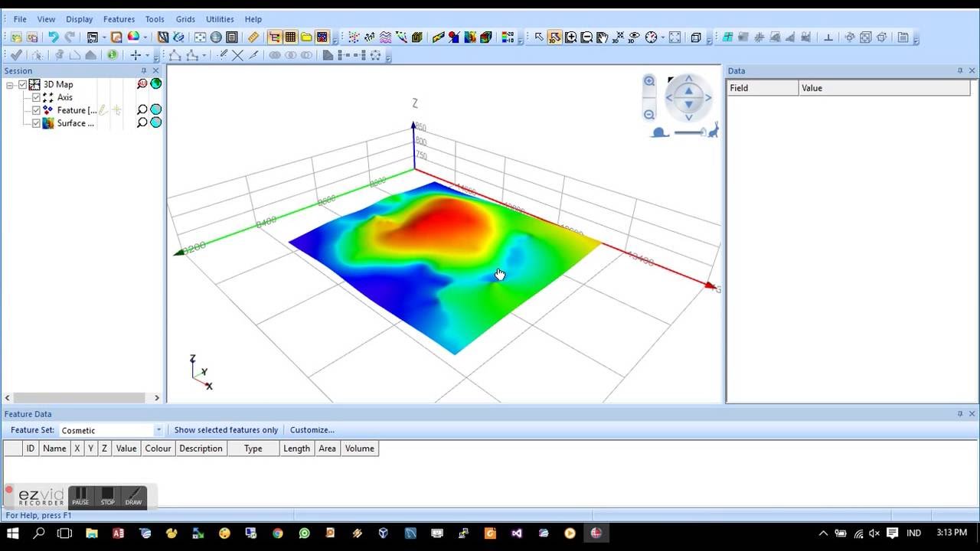Click the Name column header
This screenshot has width=980, height=551.
pyautogui.click(x=54, y=448)
